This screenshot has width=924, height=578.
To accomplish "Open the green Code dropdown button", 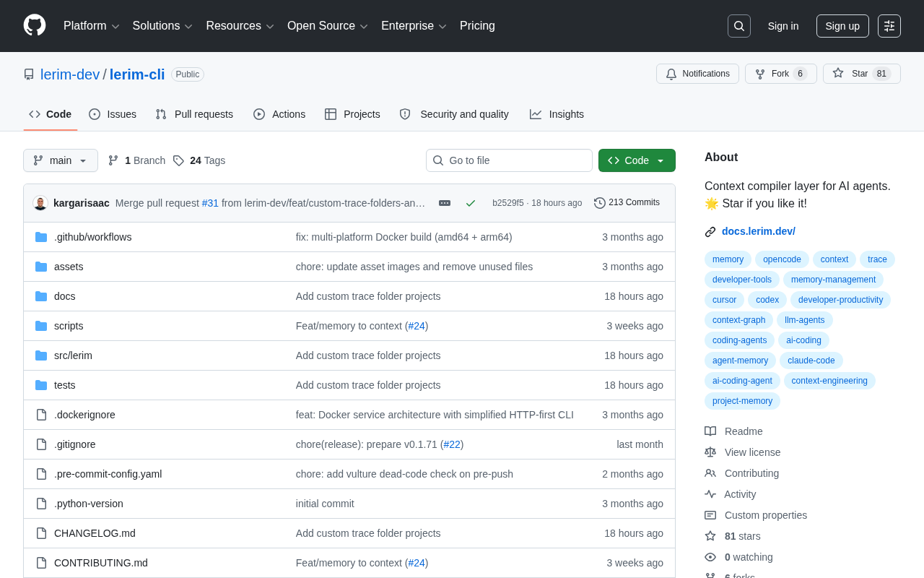I will pos(637,160).
